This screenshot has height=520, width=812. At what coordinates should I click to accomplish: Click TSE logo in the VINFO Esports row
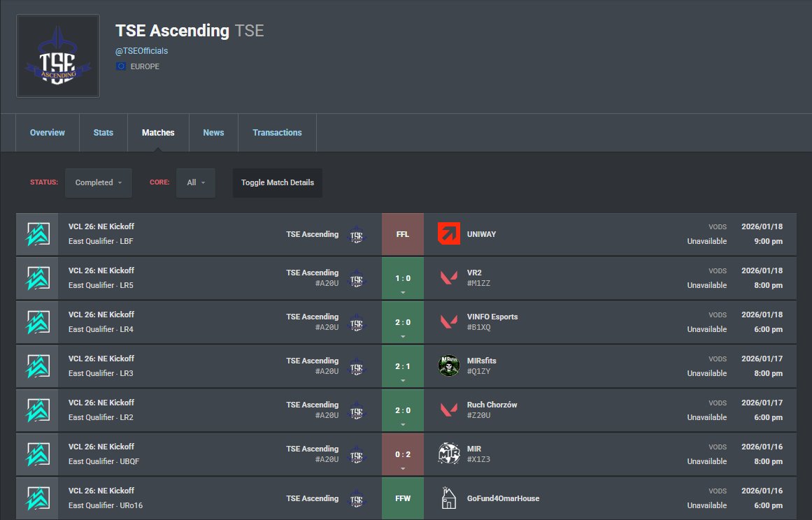(356, 322)
